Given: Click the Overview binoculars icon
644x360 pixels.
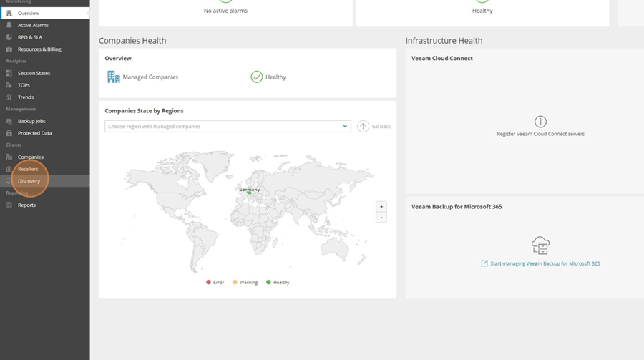Looking at the screenshot, I should pos(9,13).
